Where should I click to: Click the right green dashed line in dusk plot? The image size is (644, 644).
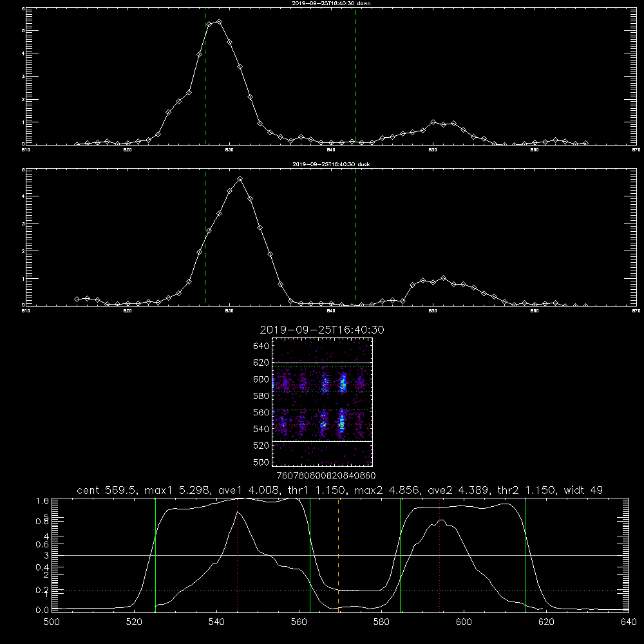click(x=355, y=238)
